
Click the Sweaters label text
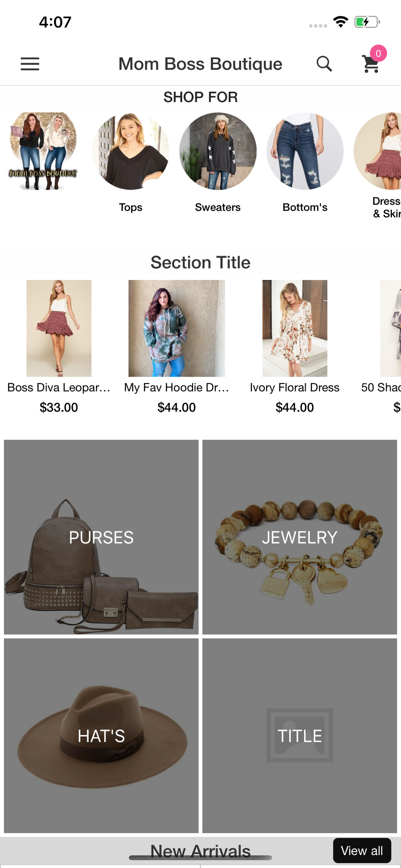[218, 207]
